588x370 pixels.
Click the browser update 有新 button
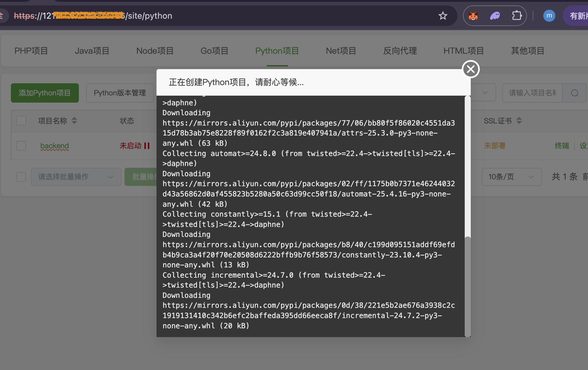coord(576,16)
